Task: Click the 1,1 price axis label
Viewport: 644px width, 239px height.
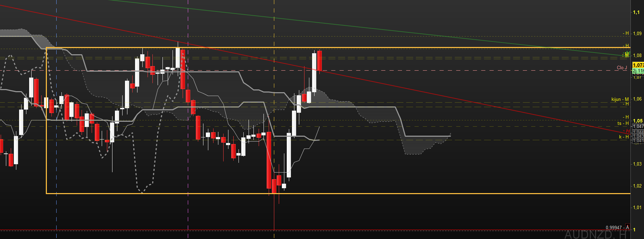Action: [x=636, y=12]
